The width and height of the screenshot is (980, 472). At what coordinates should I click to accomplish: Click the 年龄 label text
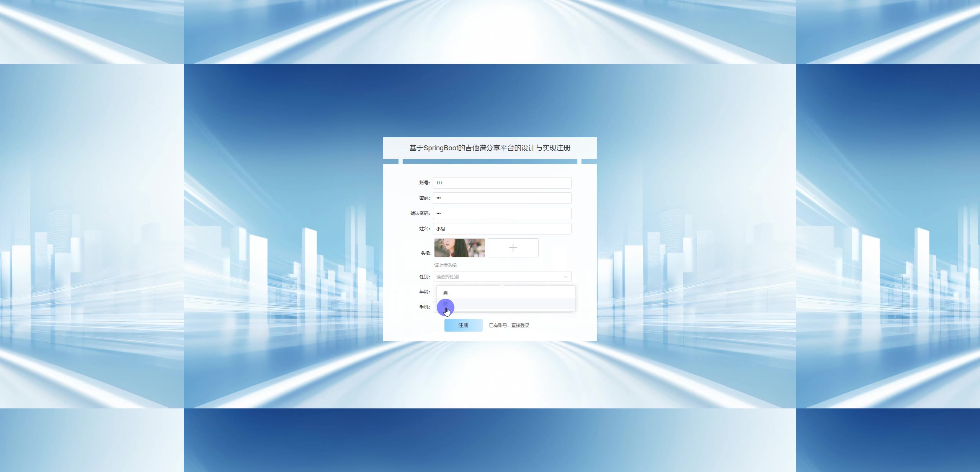tap(424, 291)
